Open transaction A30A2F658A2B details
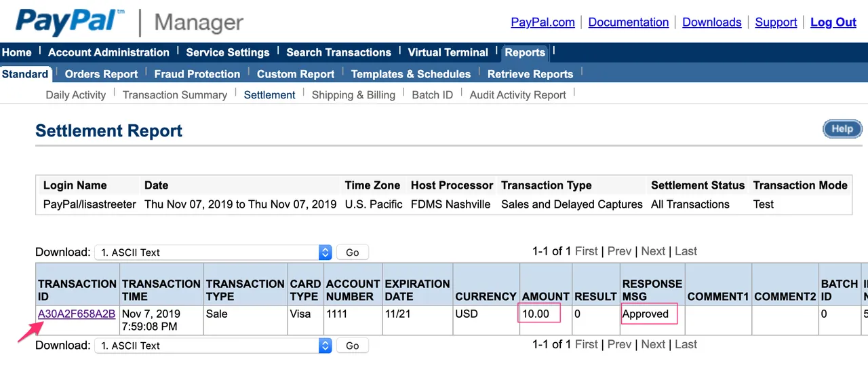Viewport: 868px width, 389px height. click(x=77, y=314)
